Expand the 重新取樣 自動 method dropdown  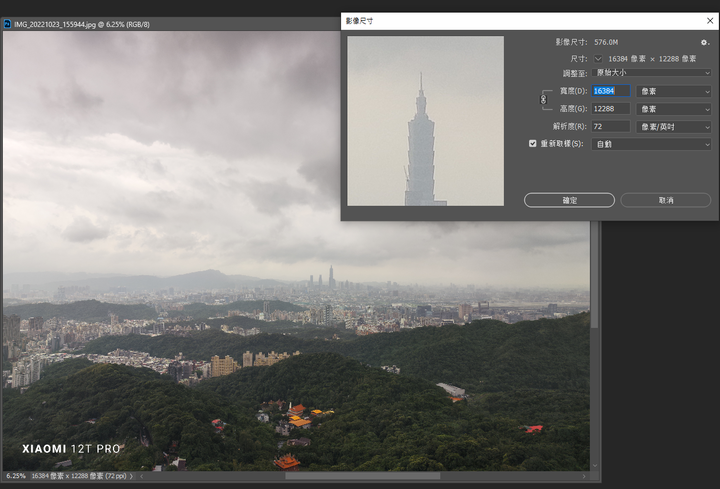(652, 144)
